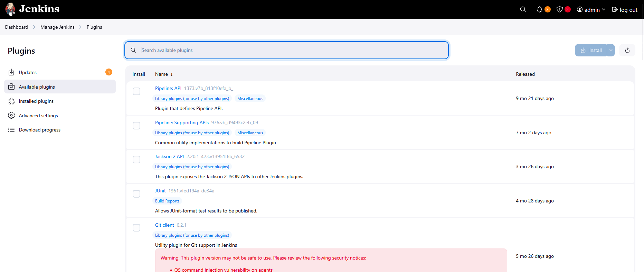Click the log out icon
Image resolution: width=644 pixels, height=272 pixels.
click(615, 10)
